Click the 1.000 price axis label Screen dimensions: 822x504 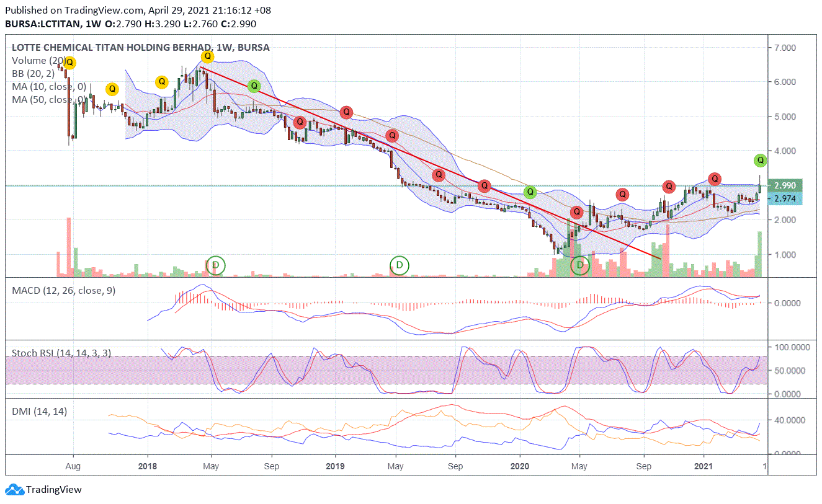[x=785, y=255]
